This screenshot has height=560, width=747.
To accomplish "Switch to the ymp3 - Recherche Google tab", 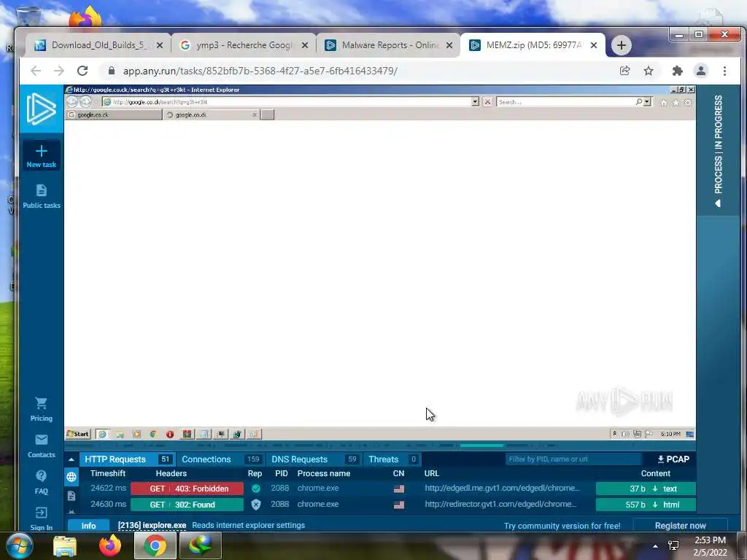I will [x=244, y=45].
